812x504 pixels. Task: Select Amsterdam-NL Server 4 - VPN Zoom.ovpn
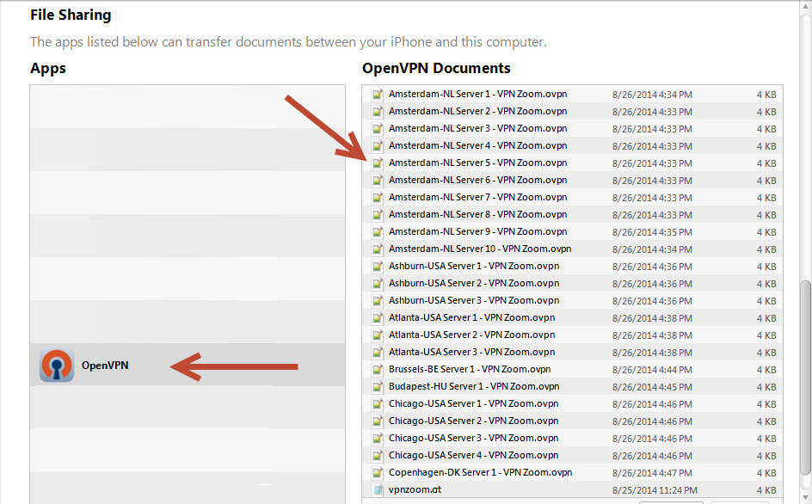point(477,145)
